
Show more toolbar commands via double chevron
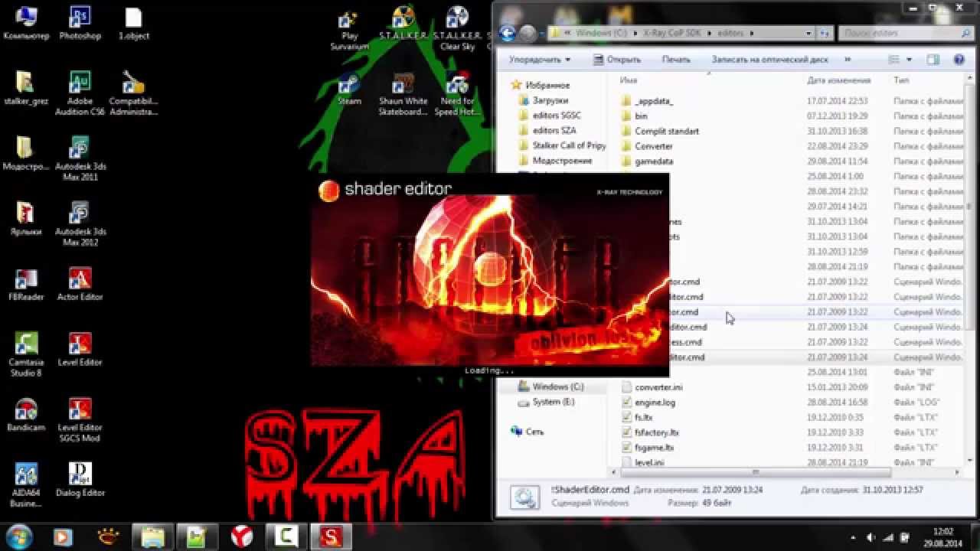(x=848, y=59)
